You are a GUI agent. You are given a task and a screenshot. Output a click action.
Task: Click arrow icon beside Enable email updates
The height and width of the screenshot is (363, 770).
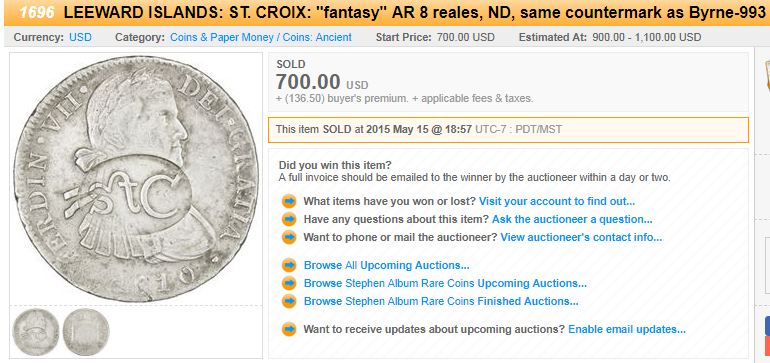pos(289,329)
